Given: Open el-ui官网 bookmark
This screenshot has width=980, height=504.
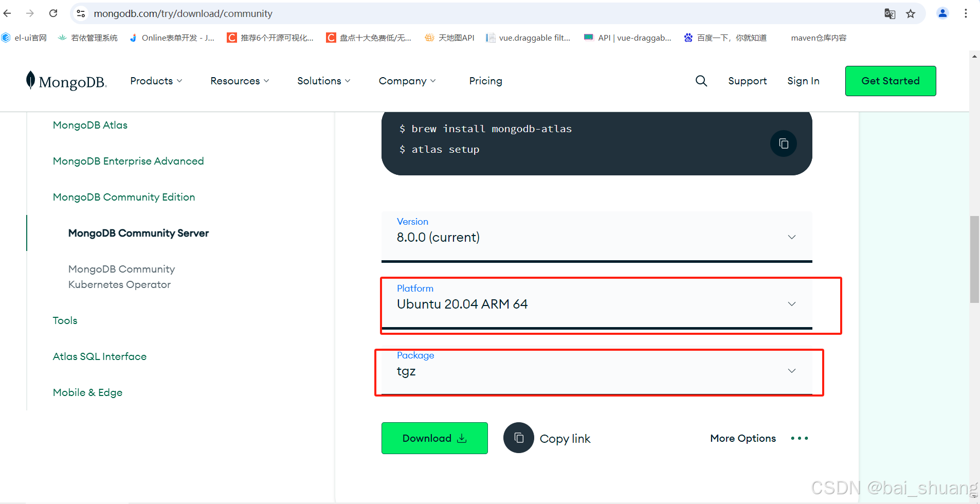Looking at the screenshot, I should coord(25,38).
